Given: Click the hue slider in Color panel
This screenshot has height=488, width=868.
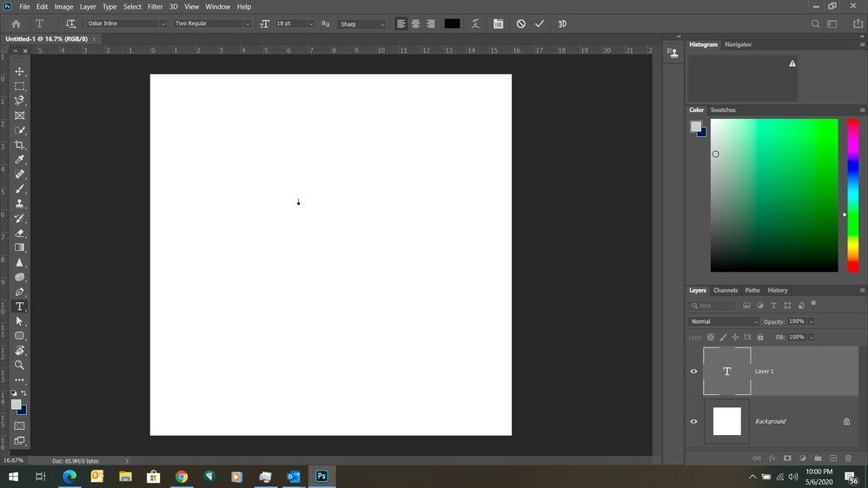Looking at the screenshot, I should pos(853,195).
